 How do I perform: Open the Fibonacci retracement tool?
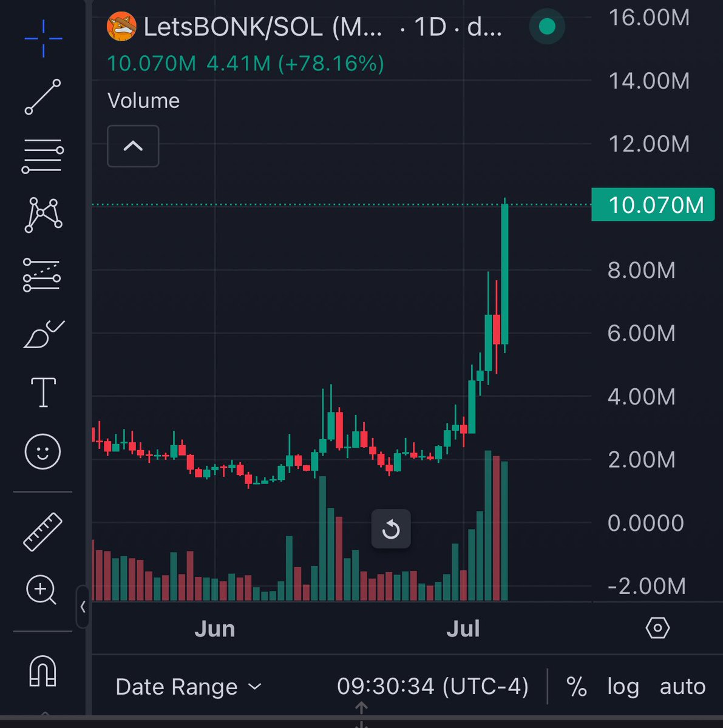(x=43, y=156)
